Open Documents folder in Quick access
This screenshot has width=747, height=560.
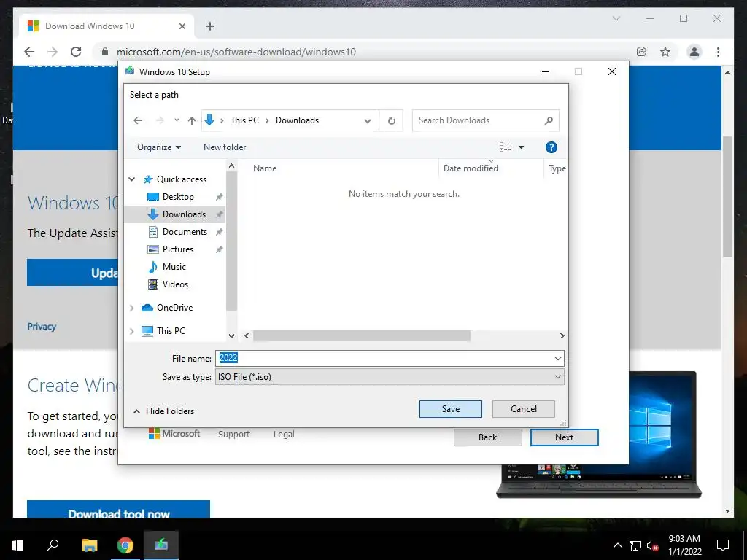point(185,232)
